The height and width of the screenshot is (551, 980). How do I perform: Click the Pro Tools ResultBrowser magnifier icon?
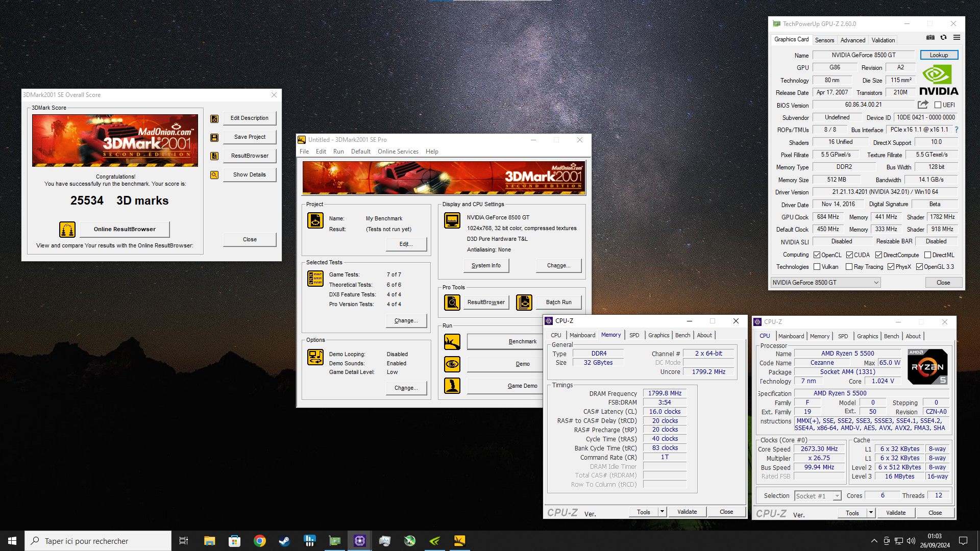(452, 303)
